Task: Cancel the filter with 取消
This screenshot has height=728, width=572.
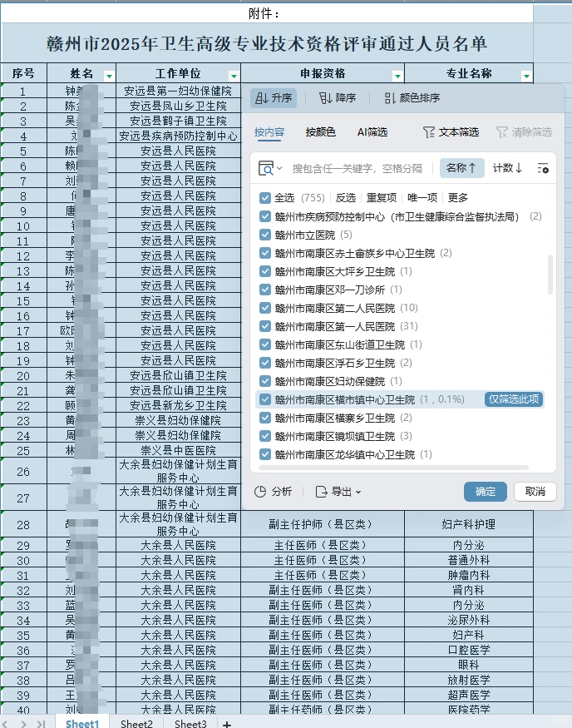Action: tap(535, 492)
